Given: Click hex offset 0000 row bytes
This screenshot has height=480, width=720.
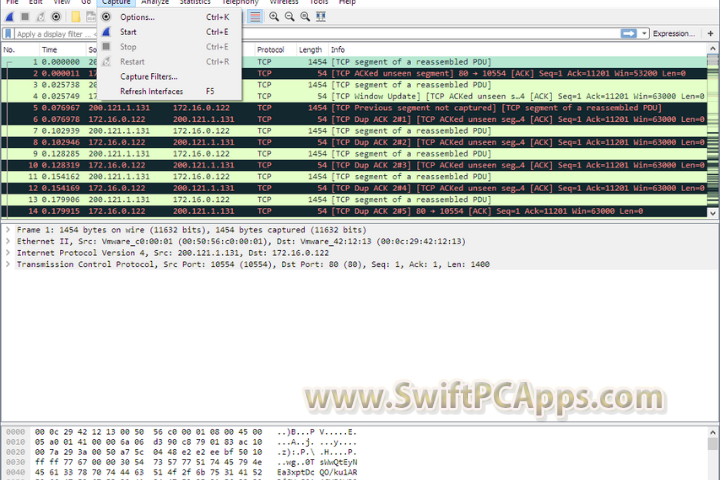Looking at the screenshot, I should coord(148,432).
